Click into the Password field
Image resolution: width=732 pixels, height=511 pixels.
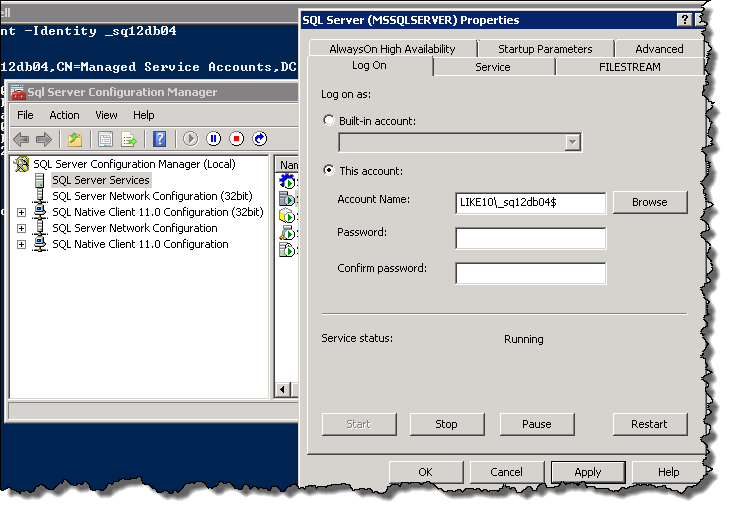[530, 238]
